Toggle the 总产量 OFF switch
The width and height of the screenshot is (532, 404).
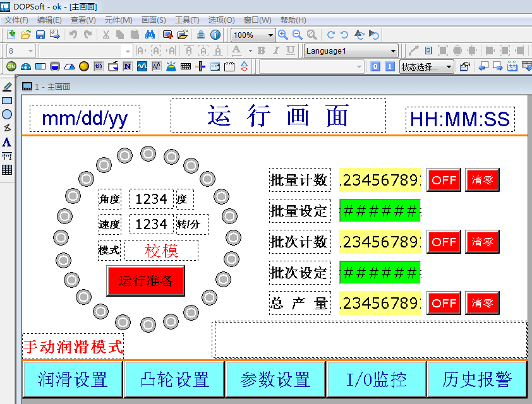tap(444, 304)
